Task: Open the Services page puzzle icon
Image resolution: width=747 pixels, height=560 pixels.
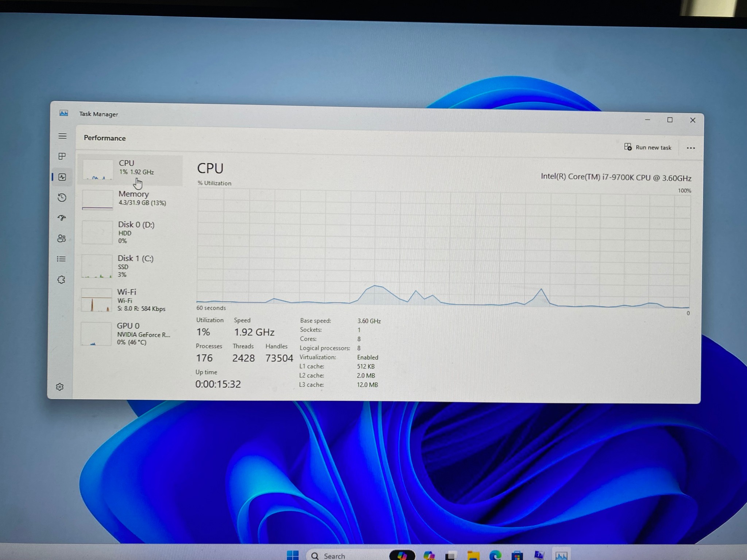Action: 61,280
